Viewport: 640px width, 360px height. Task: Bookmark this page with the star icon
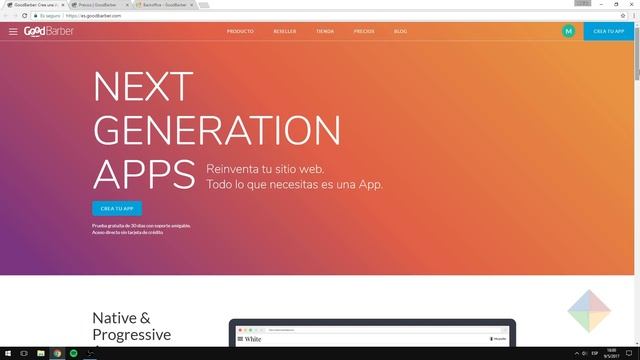click(623, 16)
